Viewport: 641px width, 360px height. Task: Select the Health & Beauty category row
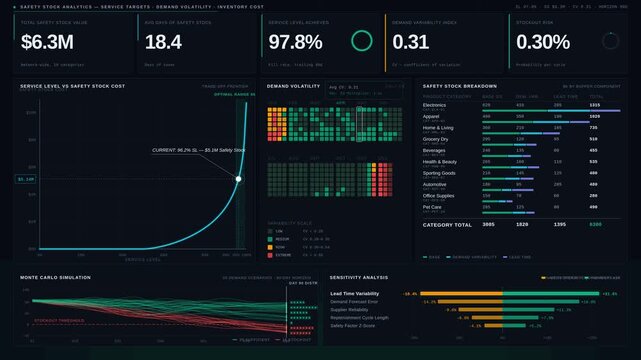522,164
